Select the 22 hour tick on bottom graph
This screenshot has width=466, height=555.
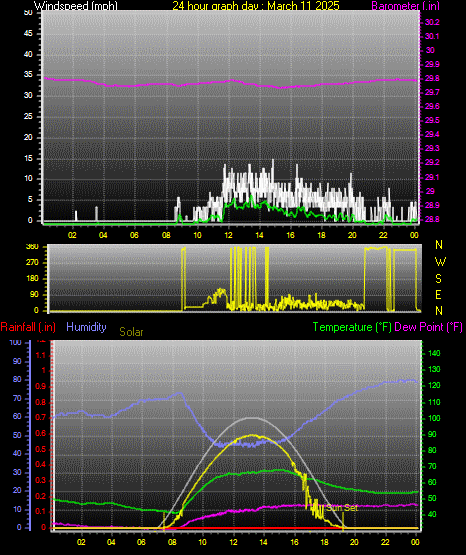tap(385, 542)
